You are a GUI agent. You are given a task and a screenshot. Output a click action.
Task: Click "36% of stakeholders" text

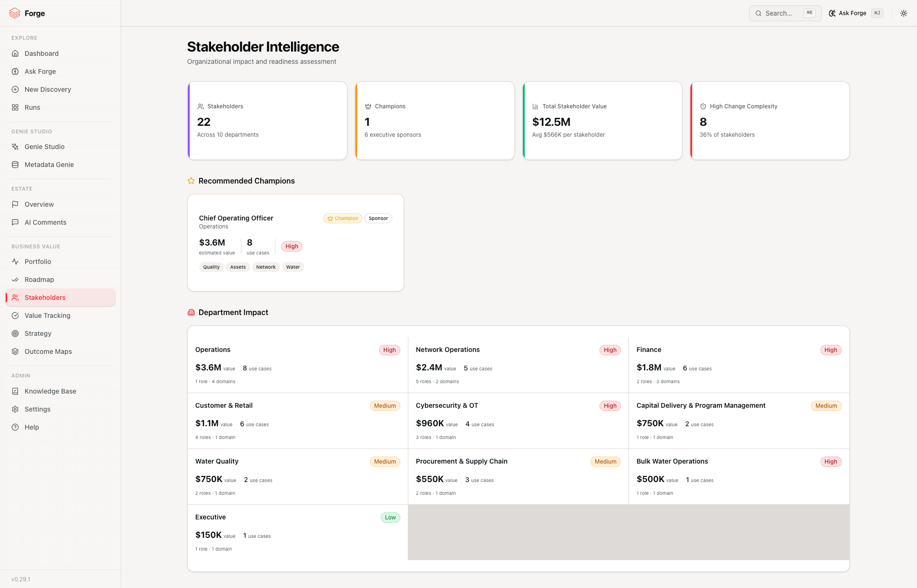pos(727,135)
